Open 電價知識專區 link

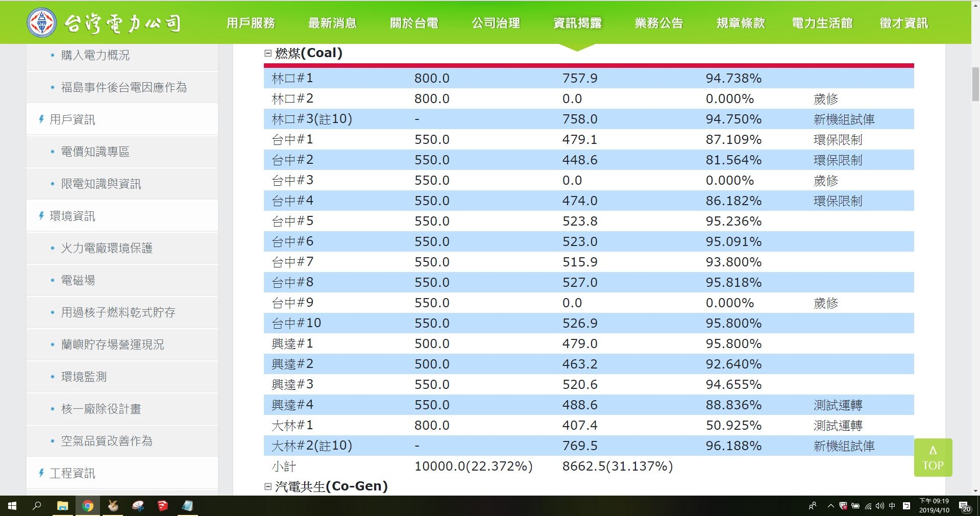pyautogui.click(x=95, y=152)
